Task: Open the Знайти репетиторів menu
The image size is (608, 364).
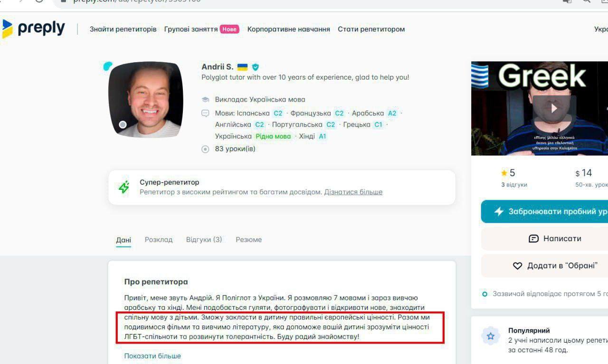Action: click(x=123, y=29)
